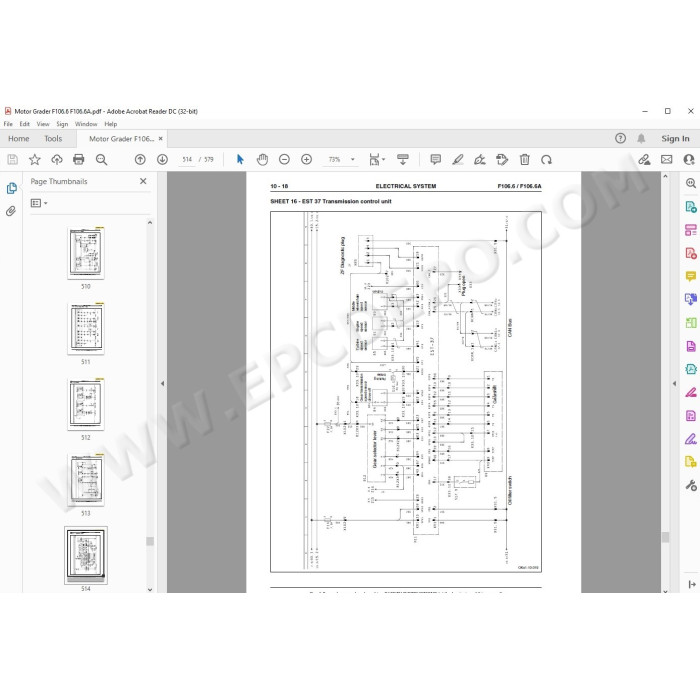Image resolution: width=700 pixels, height=700 pixels.
Task: Open the attachments paperclip panel
Action: [x=11, y=211]
